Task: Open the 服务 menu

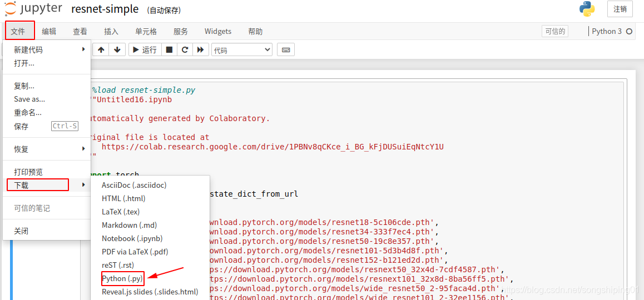Action: point(181,31)
